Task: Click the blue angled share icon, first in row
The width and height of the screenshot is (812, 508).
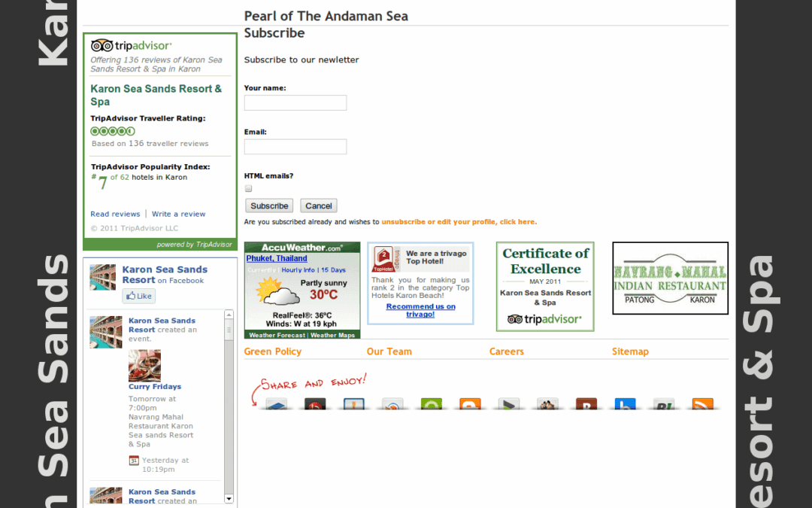Action: click(276, 404)
